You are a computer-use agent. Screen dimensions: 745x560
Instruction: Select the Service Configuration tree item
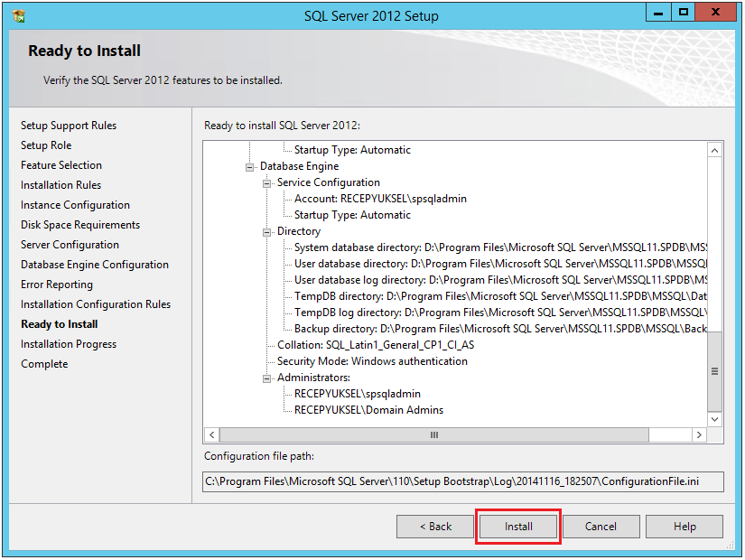(x=329, y=182)
